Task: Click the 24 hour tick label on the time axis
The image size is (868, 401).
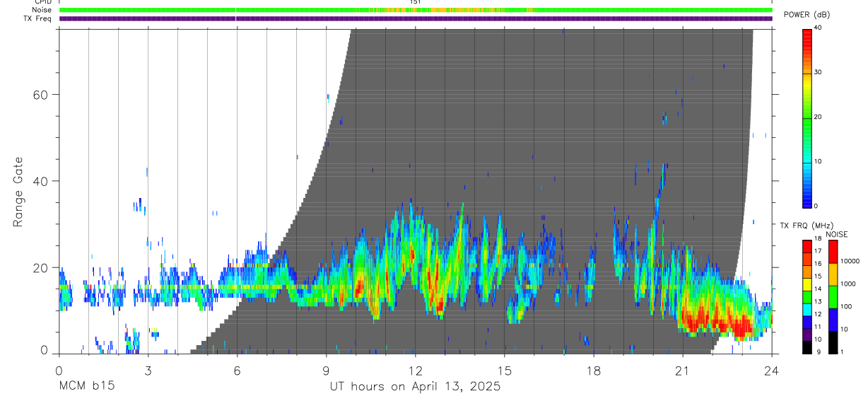Action: 771,369
